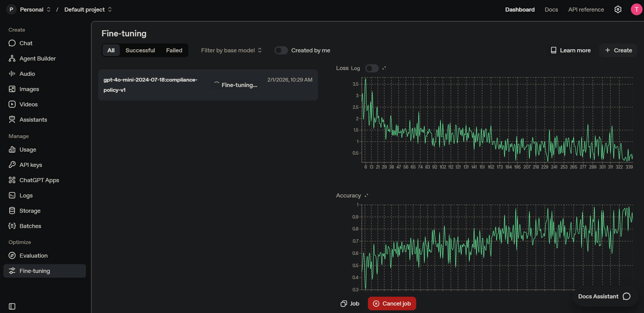Copy the Job ID

point(350,303)
